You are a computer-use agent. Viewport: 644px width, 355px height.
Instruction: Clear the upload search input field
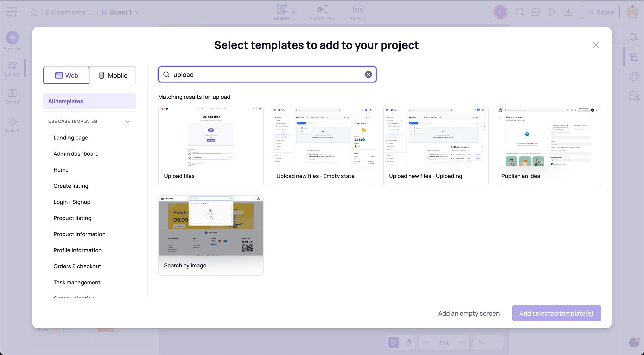369,74
